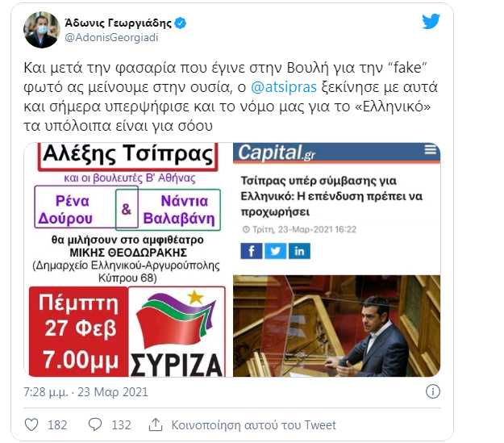Image resolution: width=504 pixels, height=443 pixels.
Task: Click the 132 replies count
Action: pos(121,425)
